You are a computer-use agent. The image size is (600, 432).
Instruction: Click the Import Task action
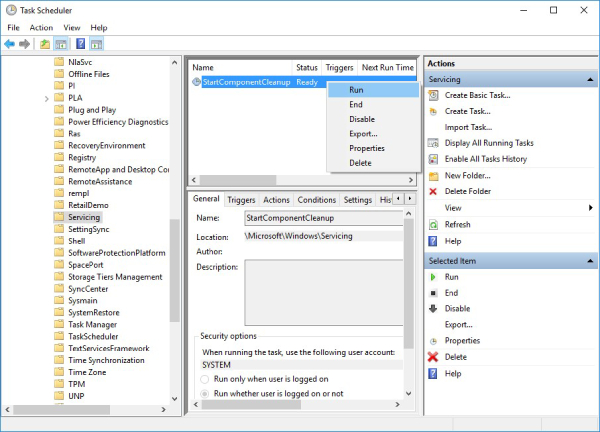click(x=468, y=127)
